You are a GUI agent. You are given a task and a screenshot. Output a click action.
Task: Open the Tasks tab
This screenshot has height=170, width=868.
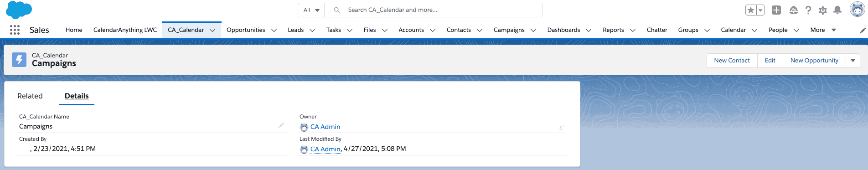tap(334, 30)
